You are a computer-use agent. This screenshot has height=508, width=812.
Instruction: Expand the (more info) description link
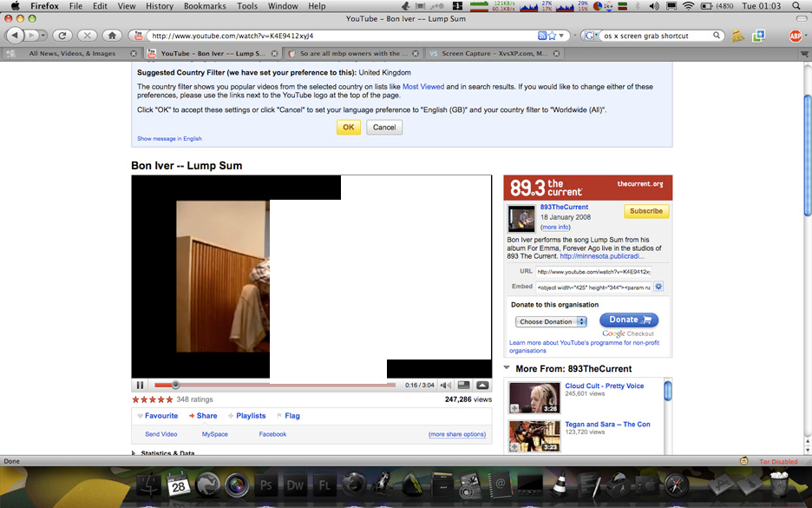555,227
